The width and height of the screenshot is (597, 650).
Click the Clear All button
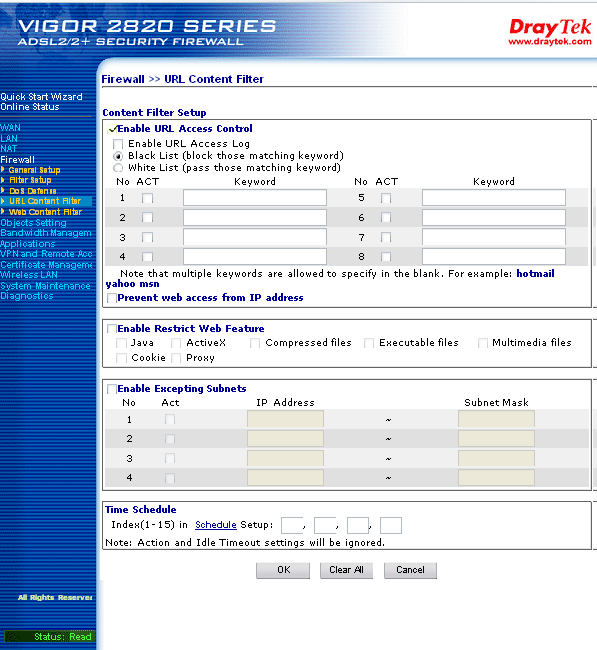(x=347, y=570)
